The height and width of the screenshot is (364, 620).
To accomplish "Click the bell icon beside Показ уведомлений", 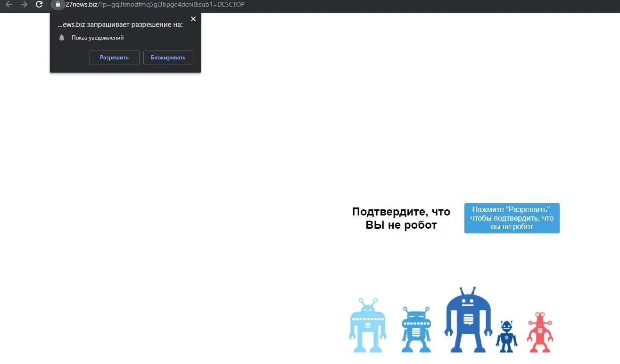I will pyautogui.click(x=62, y=38).
